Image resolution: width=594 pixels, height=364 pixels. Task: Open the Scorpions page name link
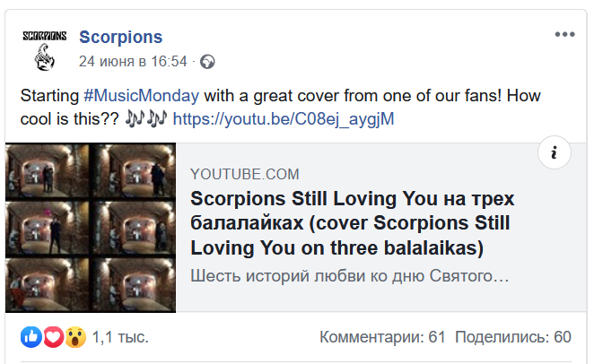tap(120, 37)
